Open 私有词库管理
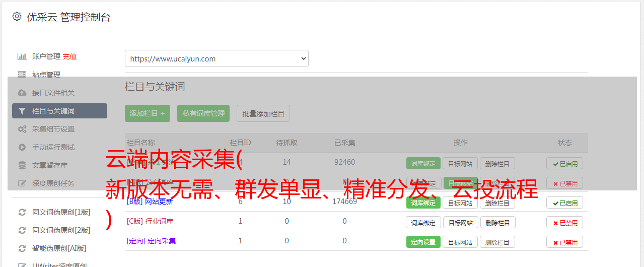 pyautogui.click(x=203, y=113)
